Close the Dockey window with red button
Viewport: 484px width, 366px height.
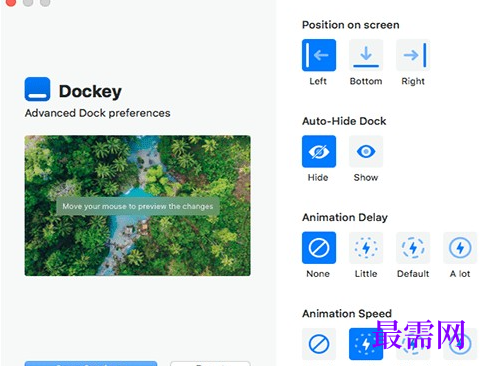tap(11, 2)
